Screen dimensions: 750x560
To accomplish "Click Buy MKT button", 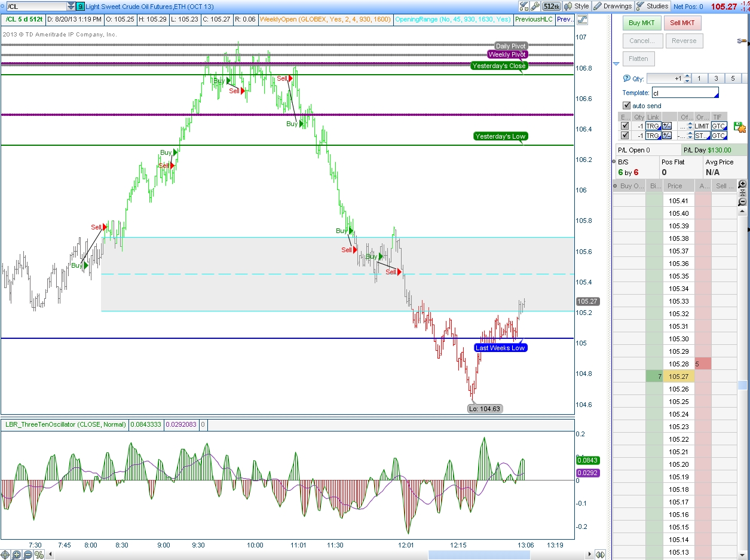I will coord(642,23).
